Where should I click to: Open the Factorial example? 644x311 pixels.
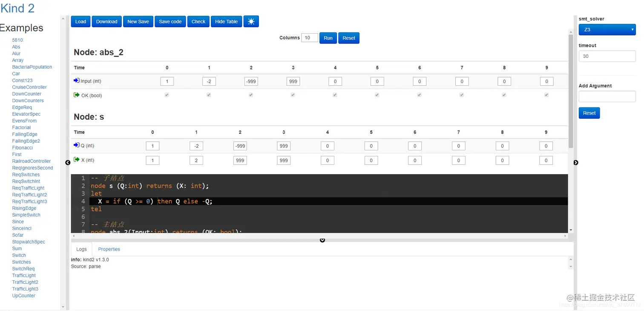(x=21, y=127)
